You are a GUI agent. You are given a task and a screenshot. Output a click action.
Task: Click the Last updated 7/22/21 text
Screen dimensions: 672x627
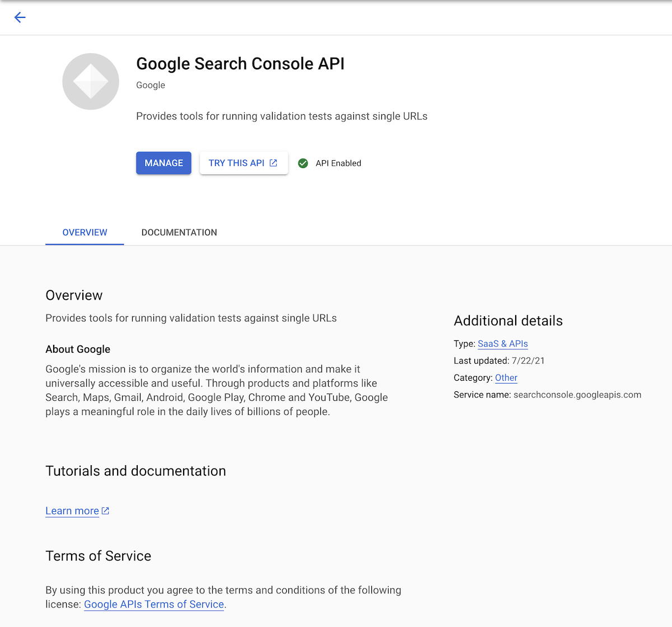499,361
